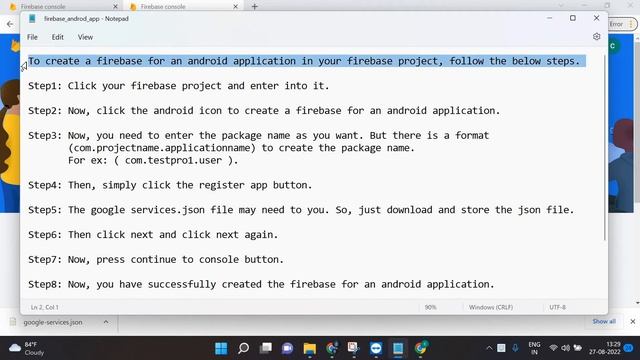Open a new browser tab with plus button
640x360 pixels.
(255, 7)
